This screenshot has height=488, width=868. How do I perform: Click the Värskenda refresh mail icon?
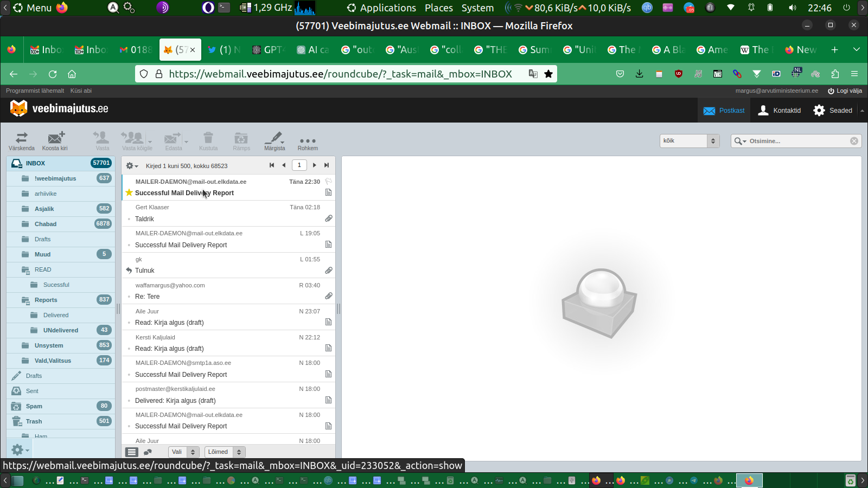coord(21,141)
